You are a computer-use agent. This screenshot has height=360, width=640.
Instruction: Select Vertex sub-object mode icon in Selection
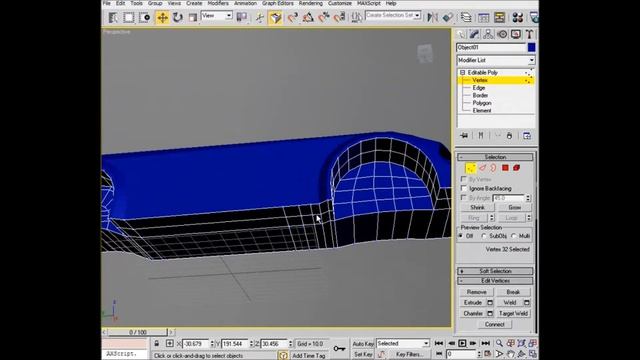(x=471, y=168)
